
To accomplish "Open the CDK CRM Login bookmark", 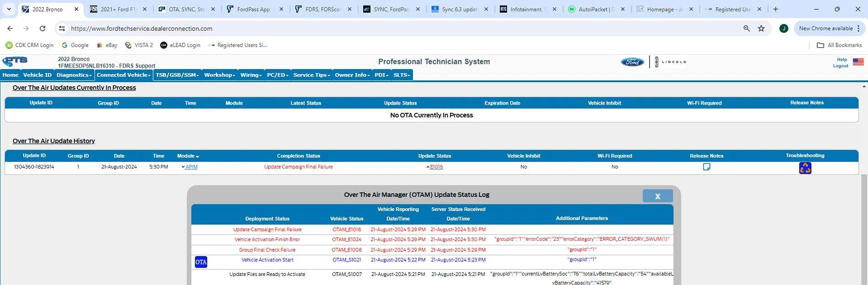I will (30, 45).
